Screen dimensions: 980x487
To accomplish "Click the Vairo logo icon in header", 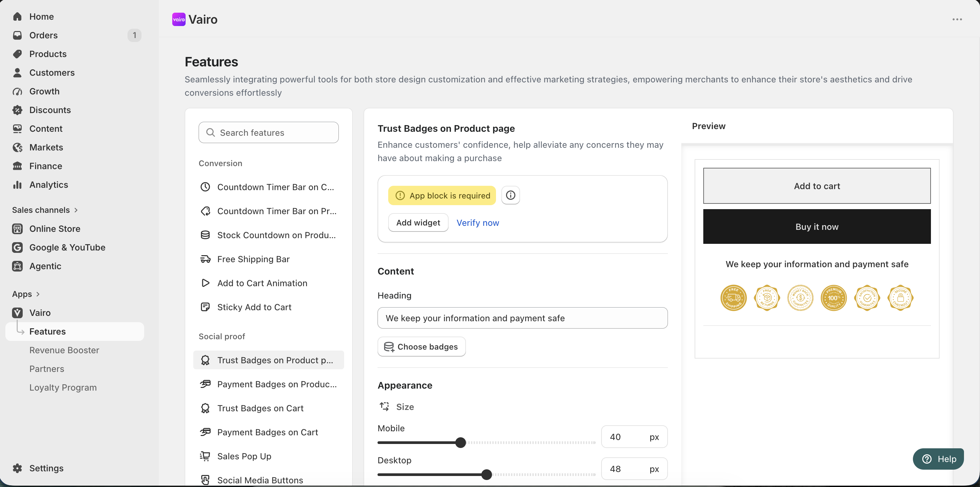I will 179,19.
